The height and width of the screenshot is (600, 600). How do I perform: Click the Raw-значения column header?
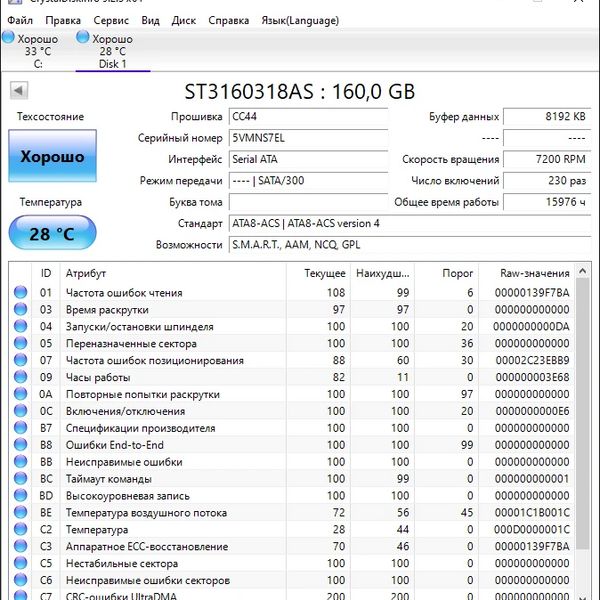[x=527, y=273]
